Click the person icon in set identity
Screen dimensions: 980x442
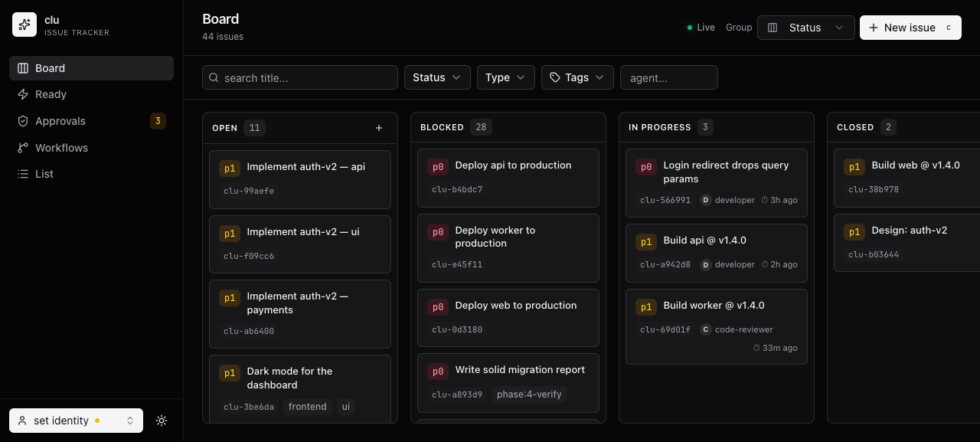point(22,421)
